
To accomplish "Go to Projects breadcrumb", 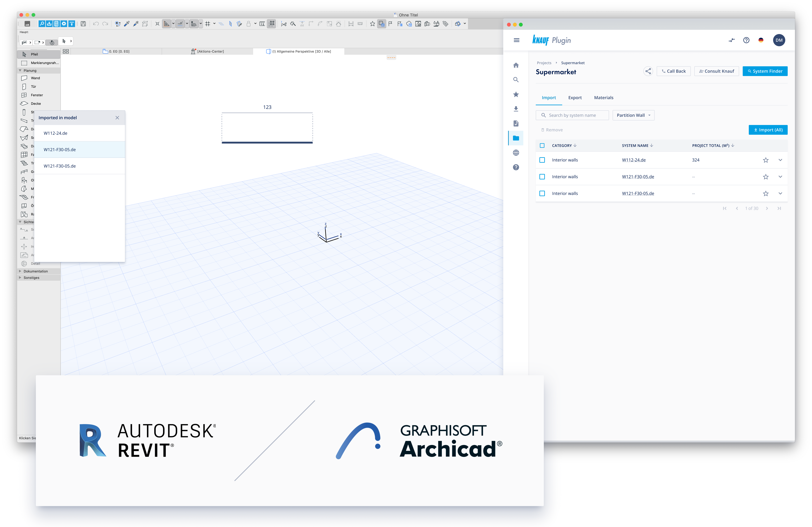I will (544, 63).
